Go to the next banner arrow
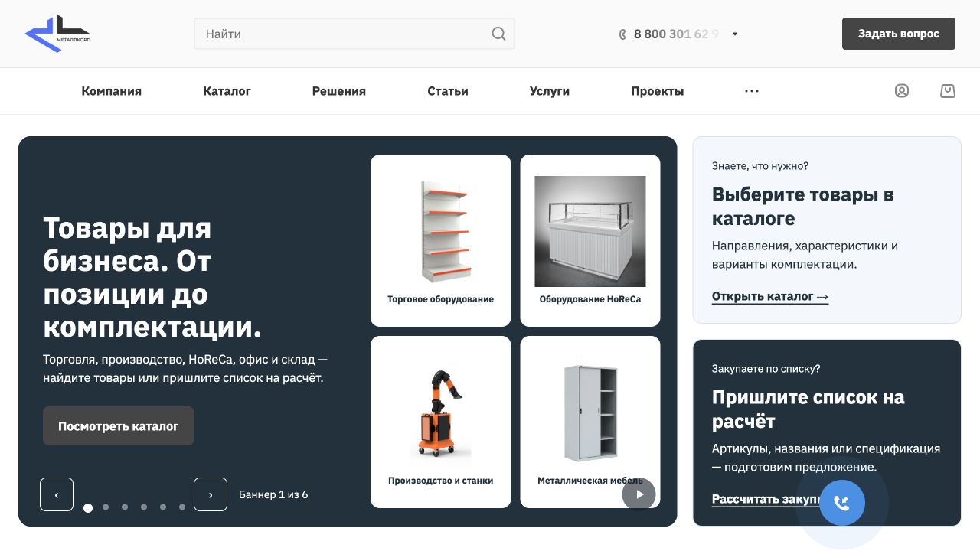This screenshot has width=980, height=551. tap(211, 494)
